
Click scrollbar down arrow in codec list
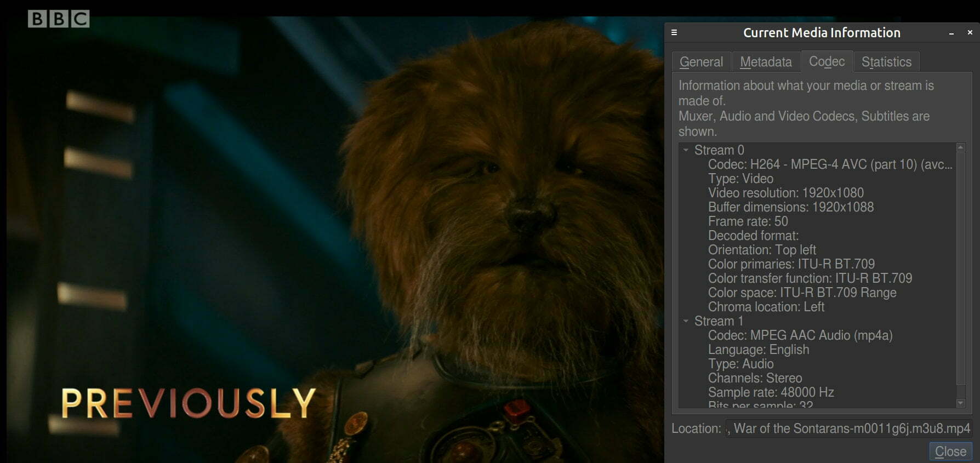pyautogui.click(x=960, y=403)
